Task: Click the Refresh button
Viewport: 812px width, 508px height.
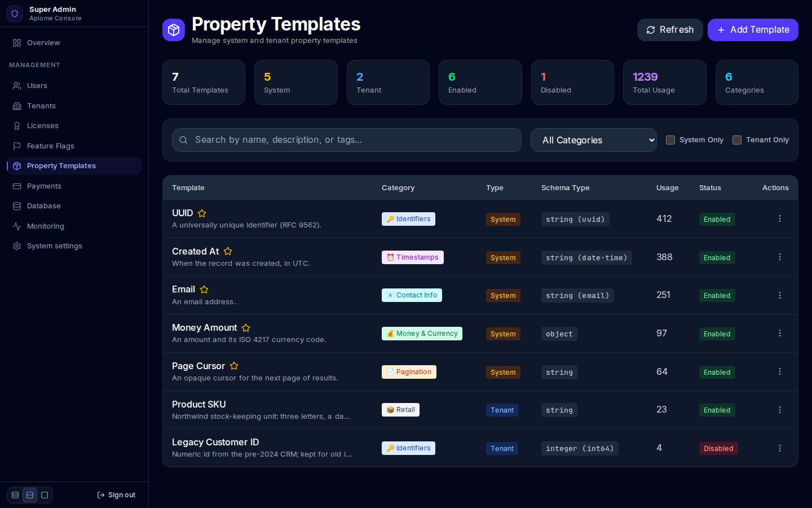Action: (x=670, y=30)
